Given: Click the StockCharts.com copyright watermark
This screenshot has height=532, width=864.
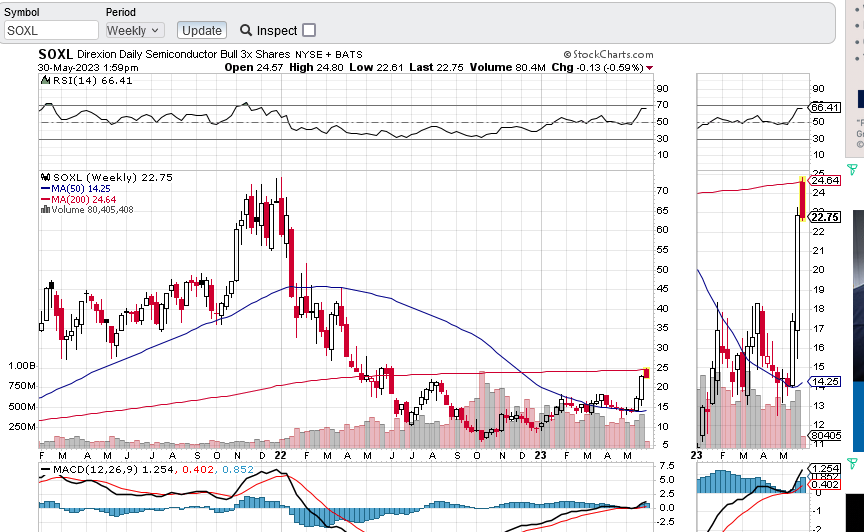Looking at the screenshot, I should click(608, 55).
